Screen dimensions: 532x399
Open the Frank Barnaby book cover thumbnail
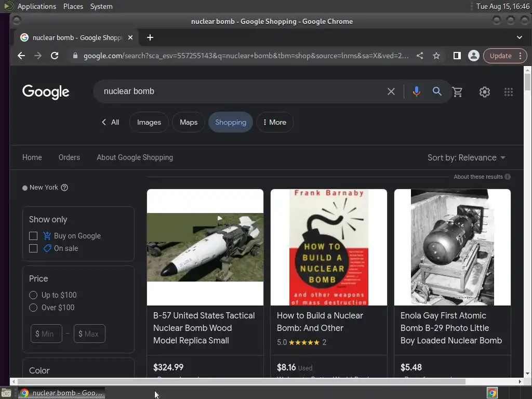pos(329,247)
